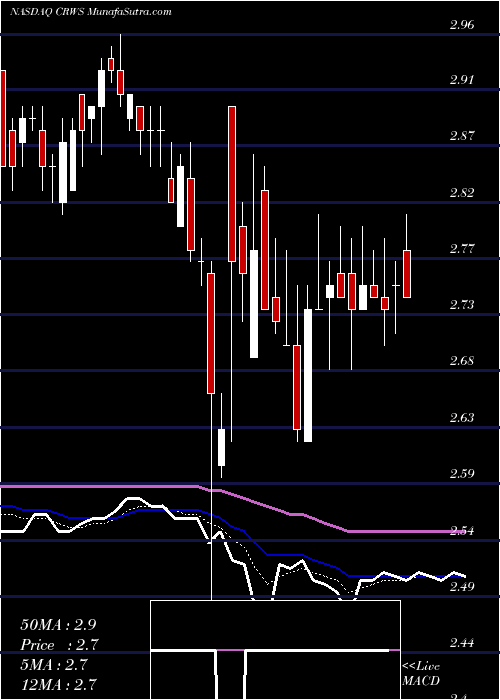Click the 2.68 price axis label
This screenshot has width=500, height=700.
click(x=462, y=361)
